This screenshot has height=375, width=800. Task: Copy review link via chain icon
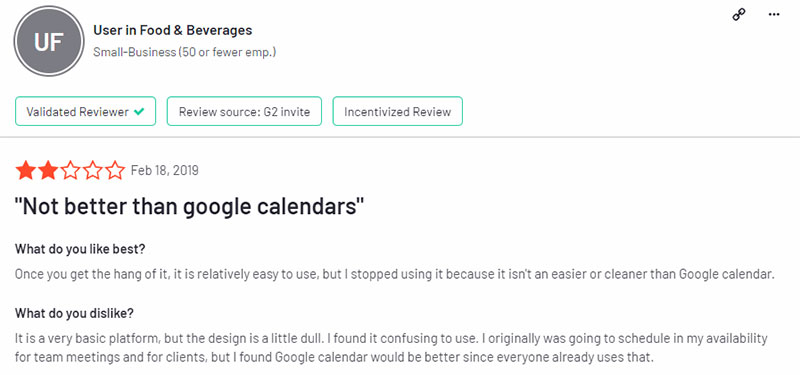point(738,15)
